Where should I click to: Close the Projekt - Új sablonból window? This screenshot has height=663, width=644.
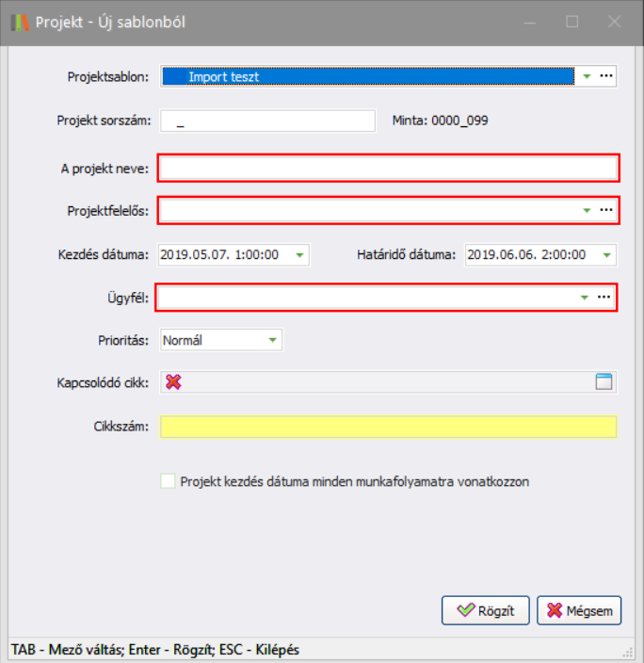click(614, 21)
